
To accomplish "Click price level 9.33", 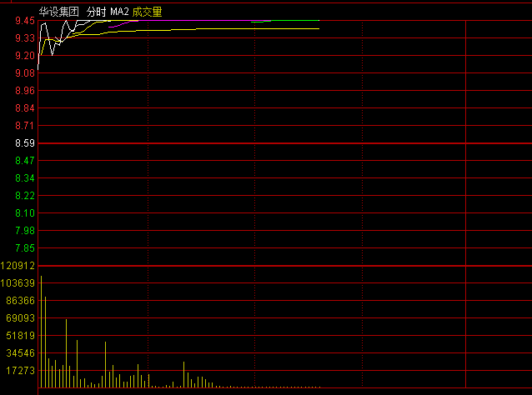I will [25, 38].
